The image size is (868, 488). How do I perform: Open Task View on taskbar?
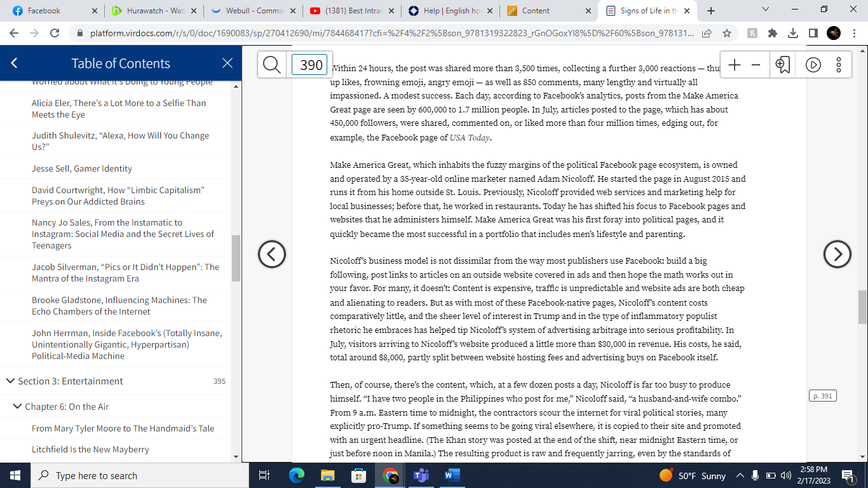point(265,475)
